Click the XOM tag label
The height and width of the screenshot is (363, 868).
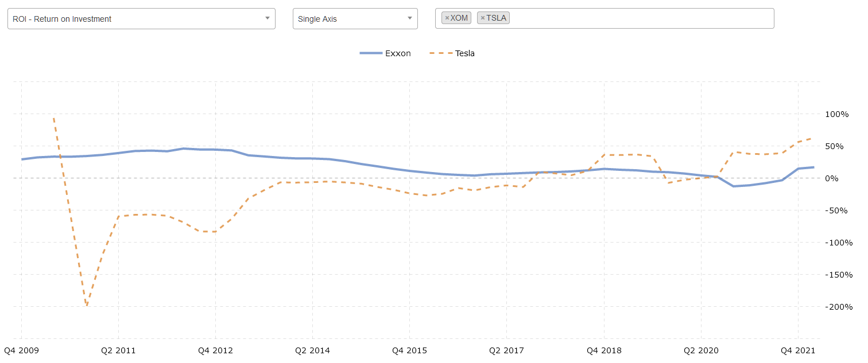459,18
